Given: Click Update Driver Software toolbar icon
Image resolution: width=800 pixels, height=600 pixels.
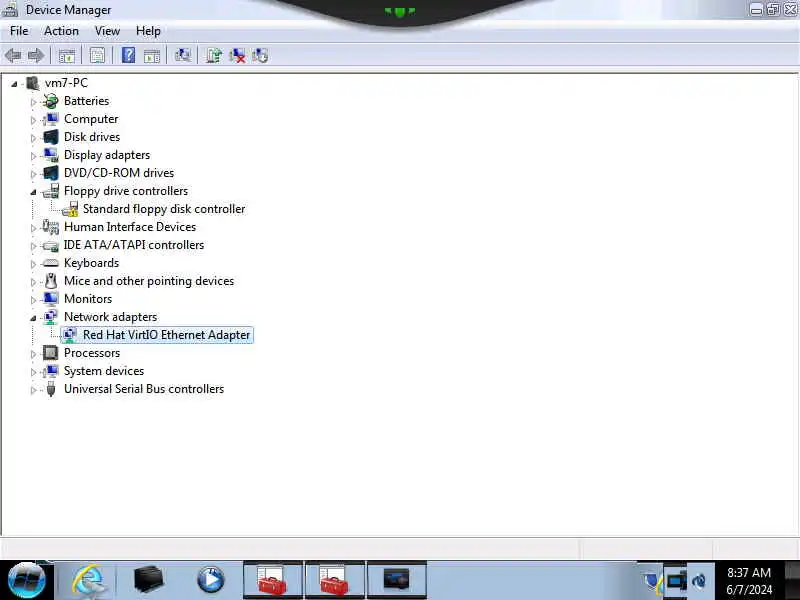Looking at the screenshot, I should click(214, 55).
